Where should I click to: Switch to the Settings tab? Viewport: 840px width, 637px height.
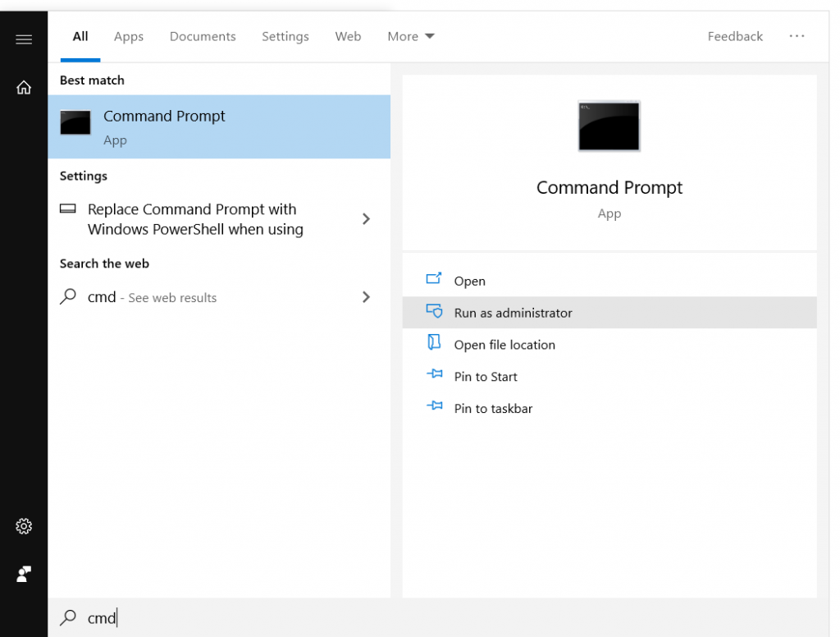285,36
